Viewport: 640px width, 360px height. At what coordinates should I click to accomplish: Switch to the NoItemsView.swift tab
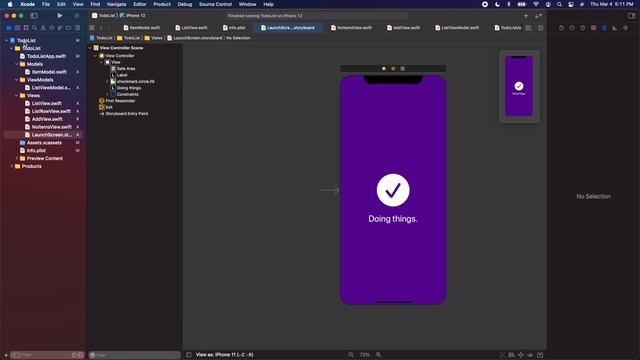coord(351,28)
